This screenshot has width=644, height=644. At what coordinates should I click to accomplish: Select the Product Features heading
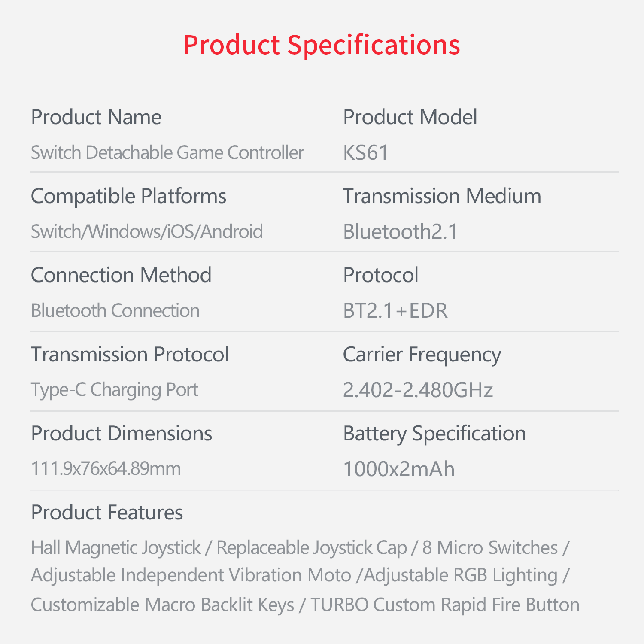107,513
